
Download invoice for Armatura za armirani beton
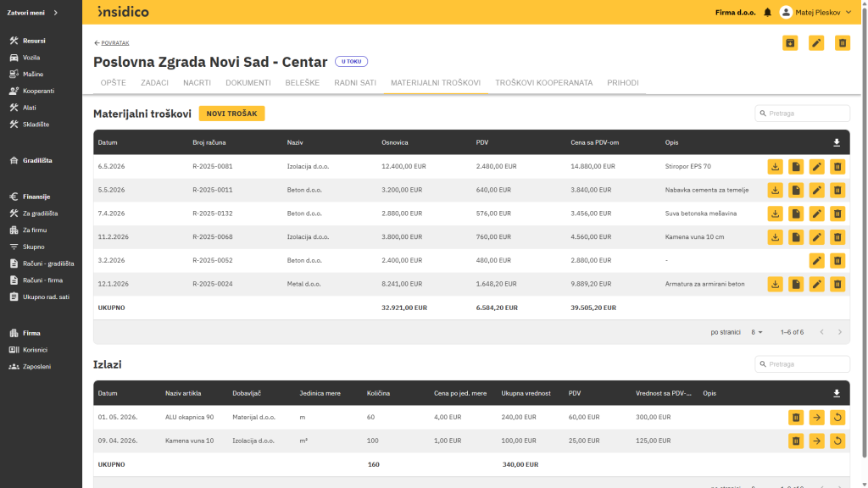pos(775,285)
